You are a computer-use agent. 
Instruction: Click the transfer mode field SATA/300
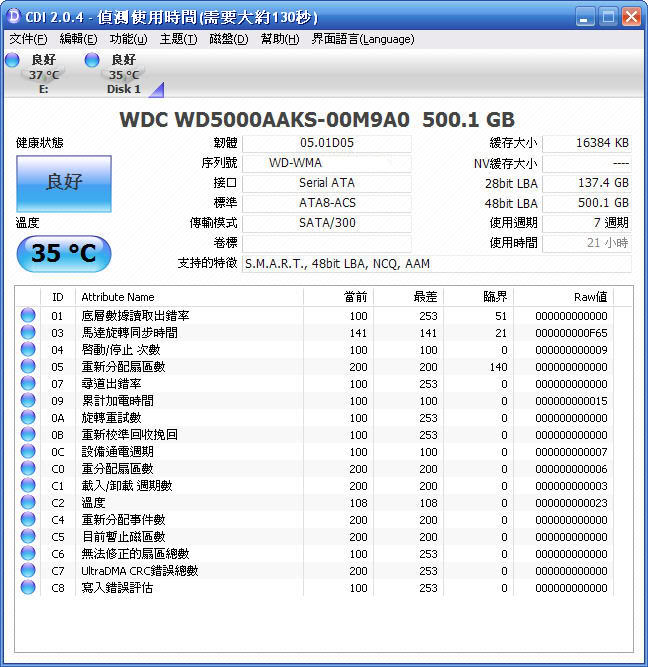(327, 223)
